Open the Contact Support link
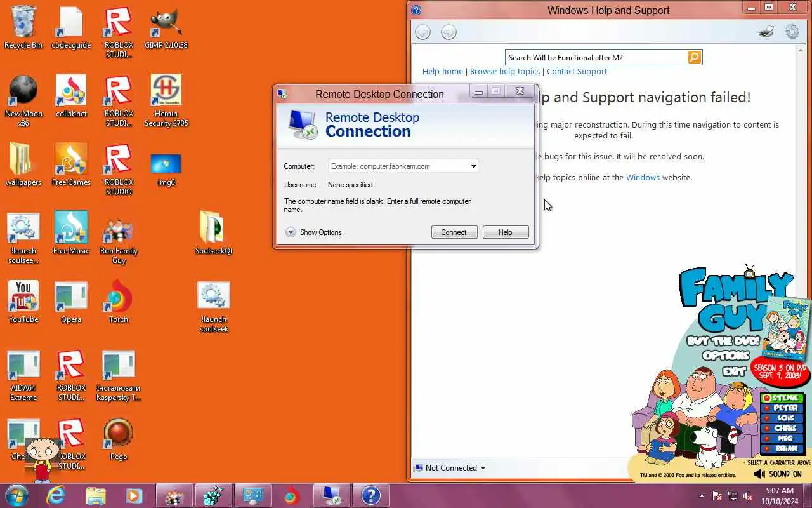The height and width of the screenshot is (508, 812). pos(577,72)
